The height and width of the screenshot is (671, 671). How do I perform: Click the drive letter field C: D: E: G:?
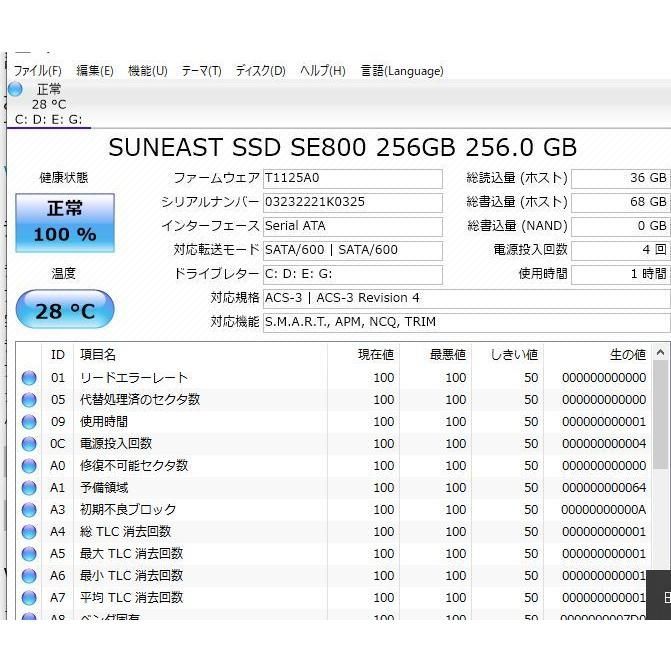click(x=353, y=274)
